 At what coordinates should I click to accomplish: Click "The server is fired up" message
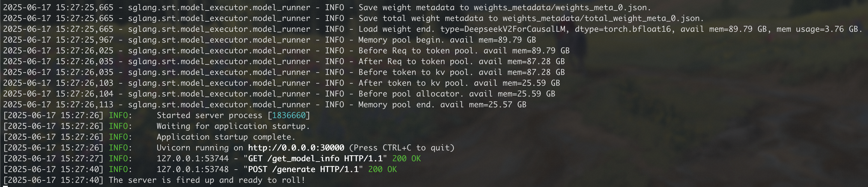click(x=207, y=180)
